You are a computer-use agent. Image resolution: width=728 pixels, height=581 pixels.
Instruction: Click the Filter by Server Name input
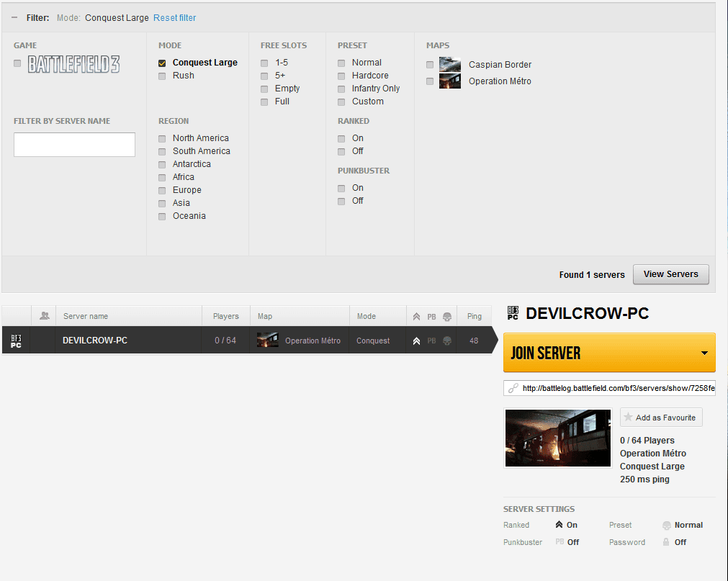[x=74, y=145]
